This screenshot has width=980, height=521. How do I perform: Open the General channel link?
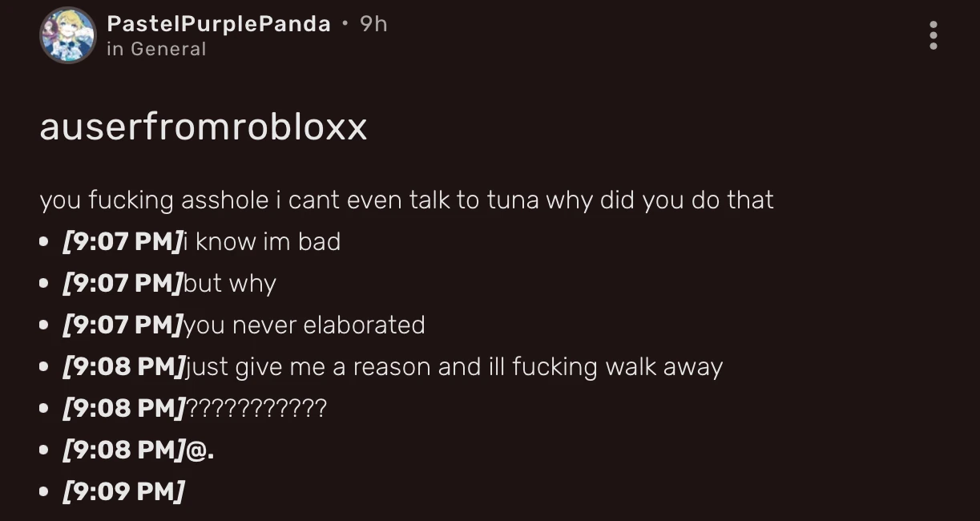(x=157, y=49)
